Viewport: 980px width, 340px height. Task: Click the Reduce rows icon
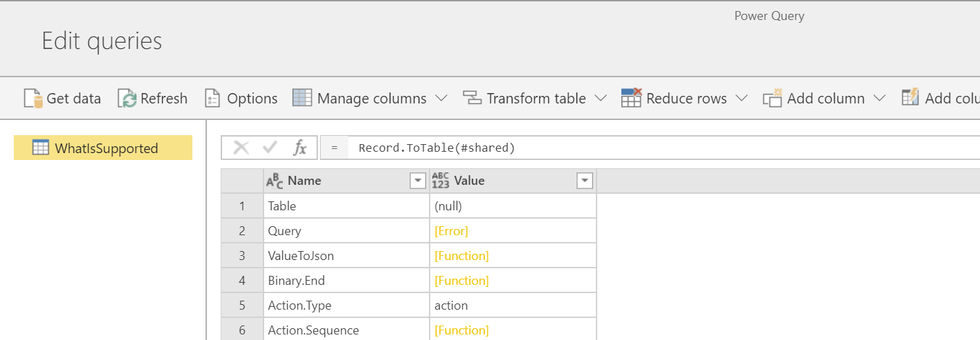[631, 99]
